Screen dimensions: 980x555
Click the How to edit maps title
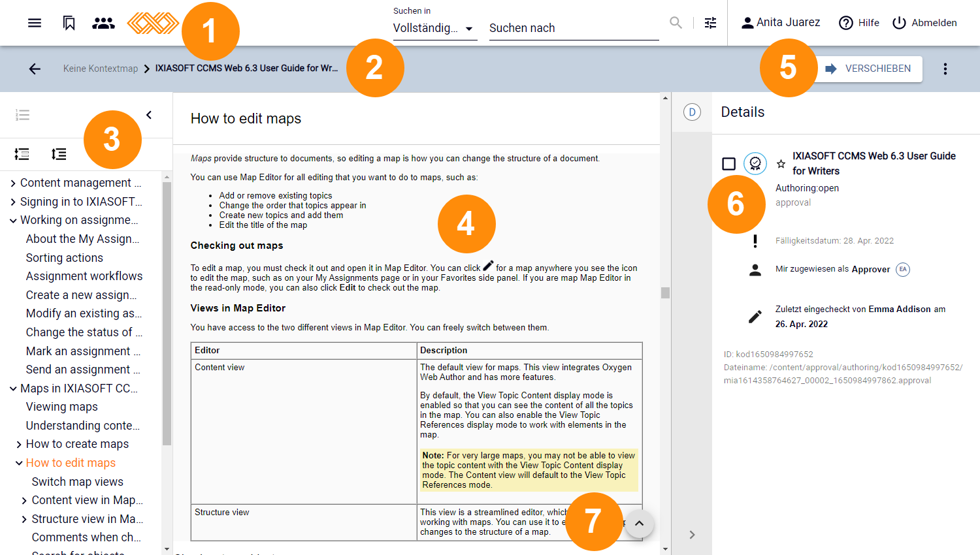coord(246,118)
